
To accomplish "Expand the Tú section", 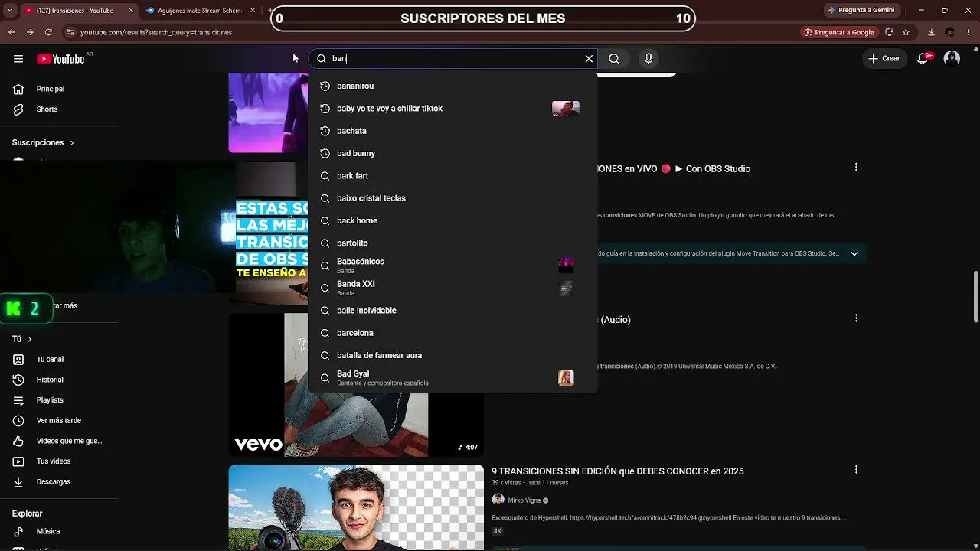I will pos(22,339).
